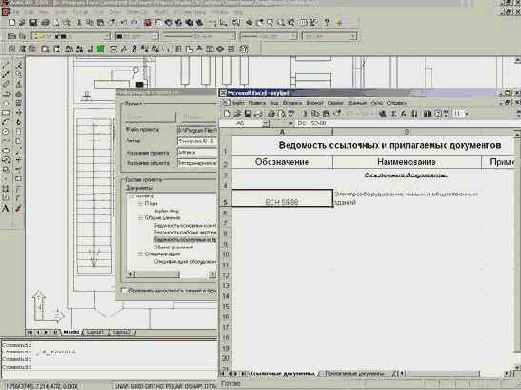
Task: Collapse the 'План' tree node in project dialog
Action: [140, 203]
